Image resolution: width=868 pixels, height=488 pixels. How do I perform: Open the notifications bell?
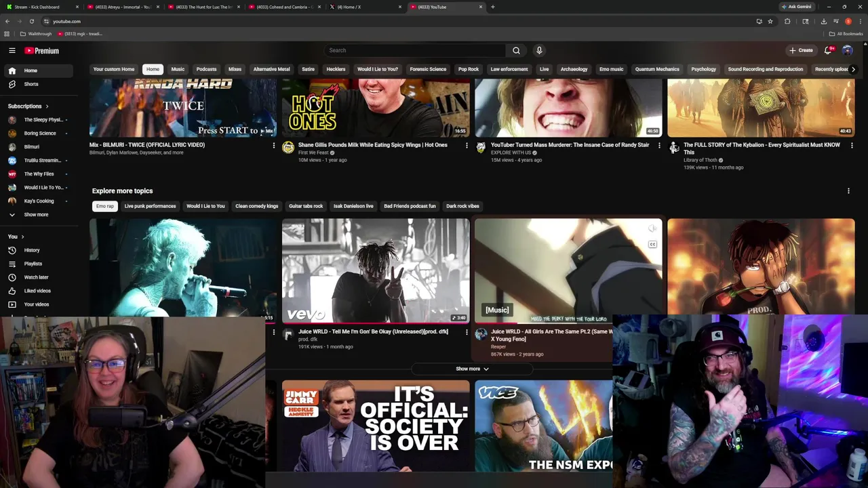(828, 50)
